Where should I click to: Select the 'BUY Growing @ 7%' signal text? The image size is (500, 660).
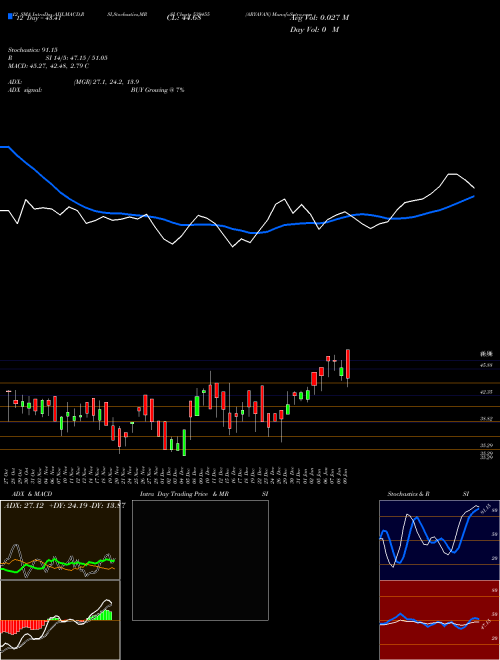[x=157, y=90]
